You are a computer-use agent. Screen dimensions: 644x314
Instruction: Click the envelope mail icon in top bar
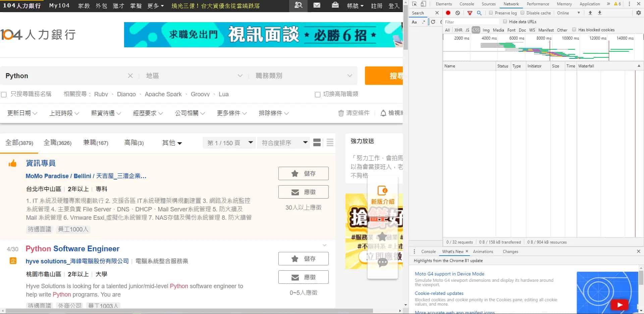click(x=317, y=5)
